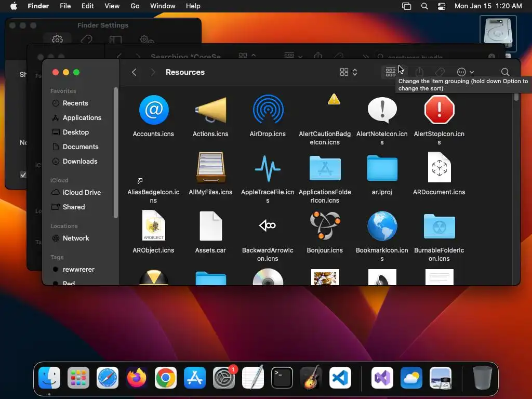Select AllMyFiles.icns drawer icon
Screen dimensions: 532x399
coord(211,168)
